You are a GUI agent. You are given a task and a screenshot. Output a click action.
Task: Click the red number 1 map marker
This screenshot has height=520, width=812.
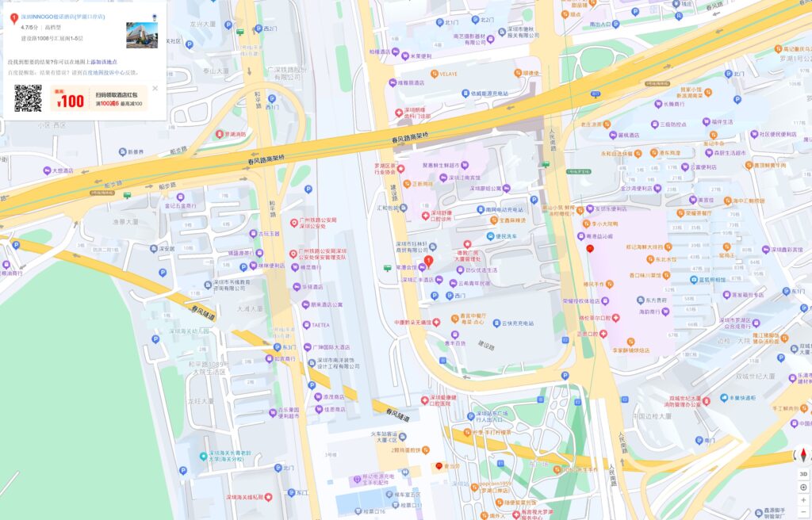click(428, 261)
